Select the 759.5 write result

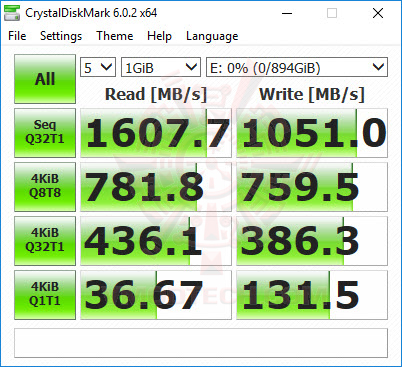[x=312, y=187]
